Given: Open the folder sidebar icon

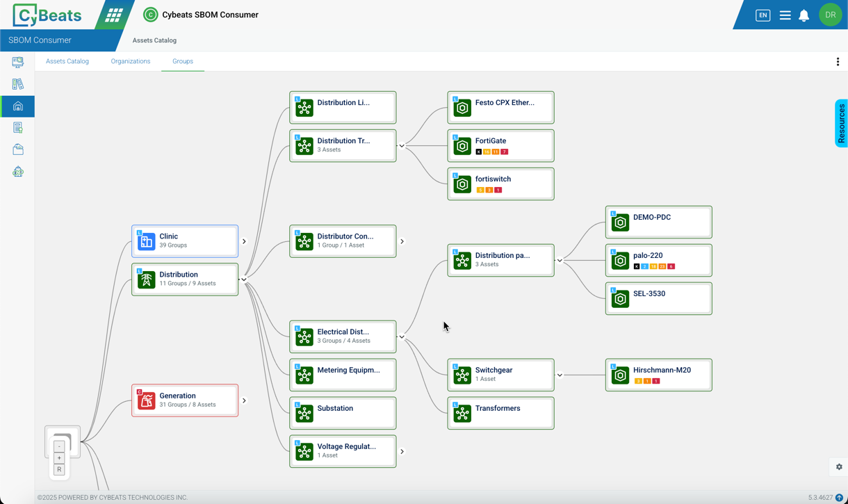Looking at the screenshot, I should point(18,149).
